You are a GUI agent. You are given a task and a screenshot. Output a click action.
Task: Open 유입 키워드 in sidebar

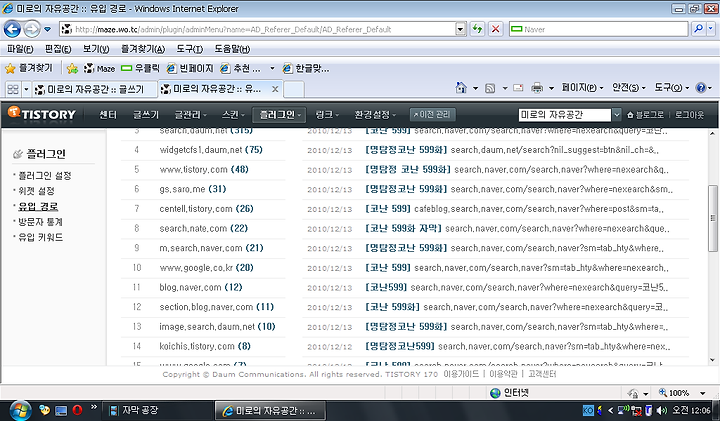[x=40, y=237]
